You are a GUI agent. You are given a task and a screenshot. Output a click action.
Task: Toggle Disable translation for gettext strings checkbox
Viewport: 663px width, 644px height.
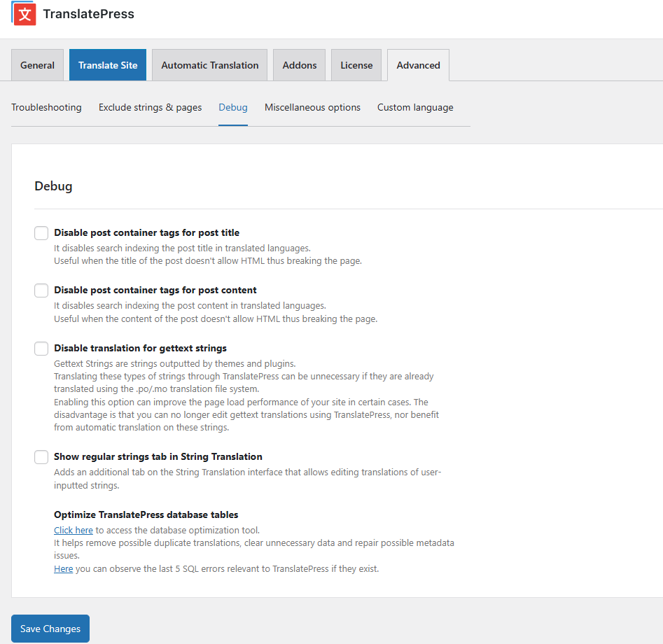(41, 349)
